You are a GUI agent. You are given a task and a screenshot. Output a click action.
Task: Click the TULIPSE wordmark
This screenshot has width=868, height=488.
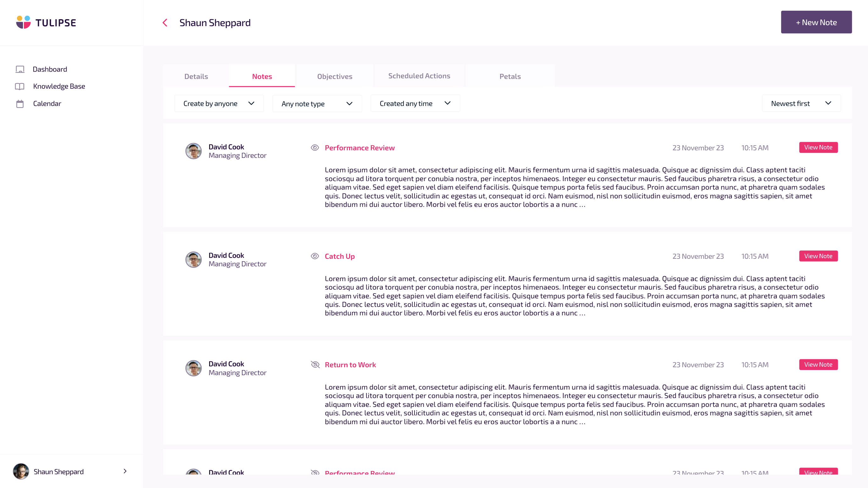click(56, 23)
